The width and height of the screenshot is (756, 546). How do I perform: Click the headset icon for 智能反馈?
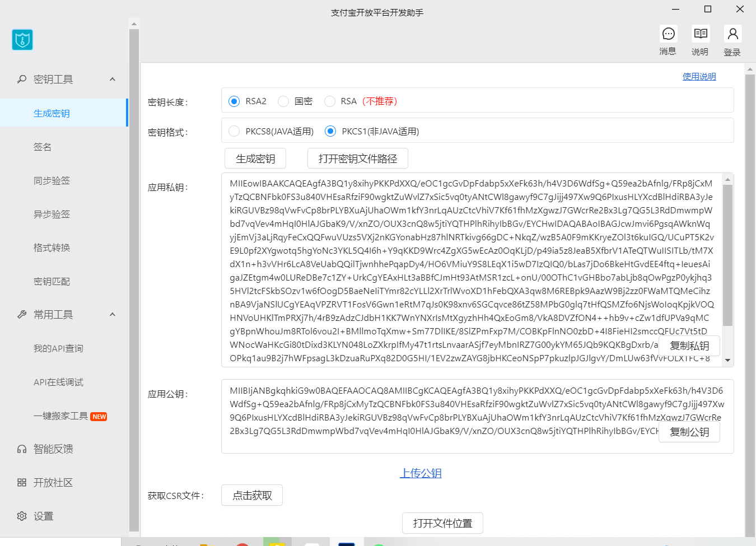click(x=22, y=449)
